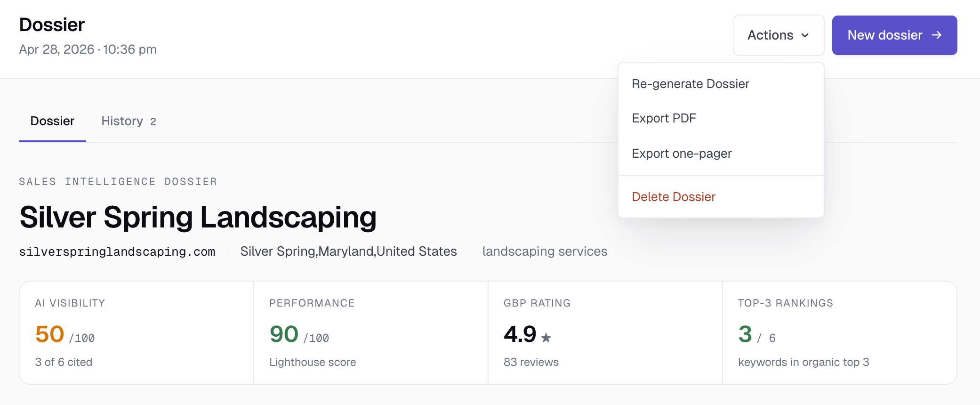Select the Dossier tab
This screenshot has height=405, width=980.
[x=52, y=121]
